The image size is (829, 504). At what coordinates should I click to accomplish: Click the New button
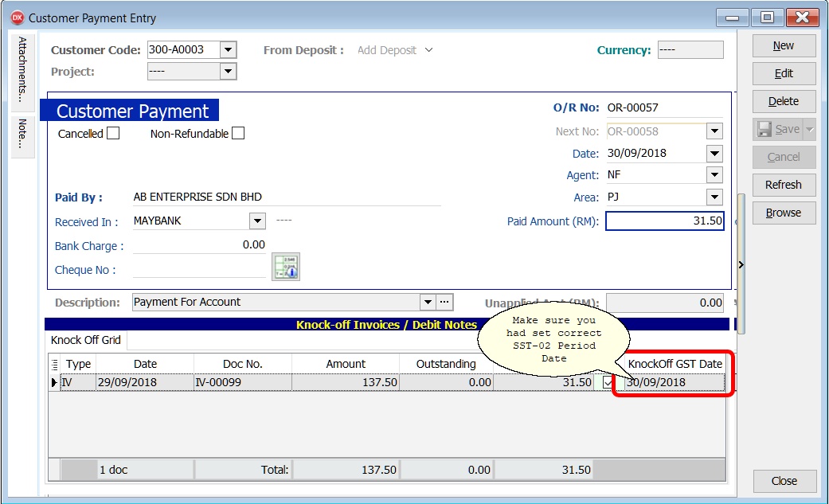(x=784, y=45)
